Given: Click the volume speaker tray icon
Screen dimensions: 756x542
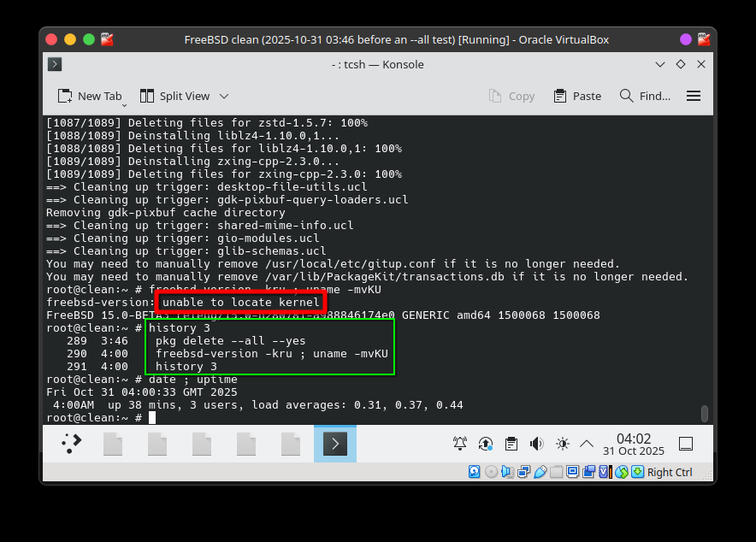Looking at the screenshot, I should coord(536,444).
